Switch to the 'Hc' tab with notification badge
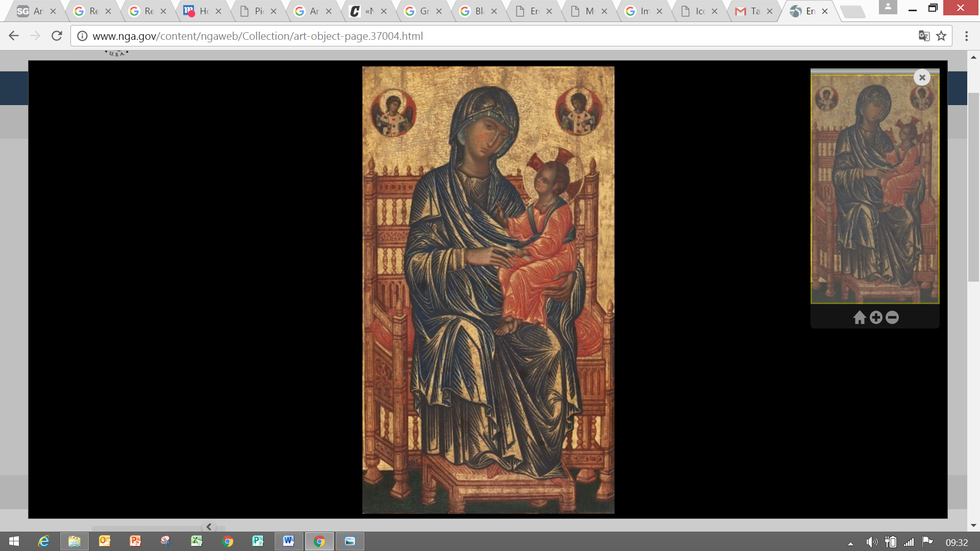Screen dimensions: 980x551 click(x=201, y=11)
